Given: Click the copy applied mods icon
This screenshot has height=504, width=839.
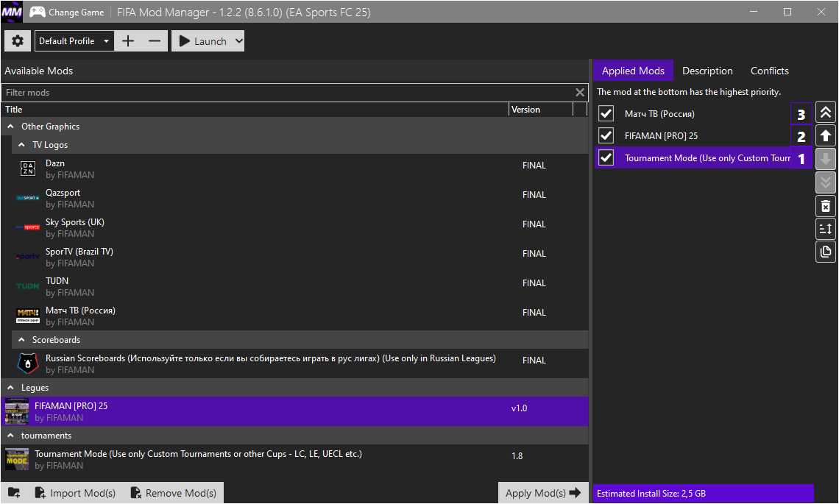Looking at the screenshot, I should (x=826, y=252).
